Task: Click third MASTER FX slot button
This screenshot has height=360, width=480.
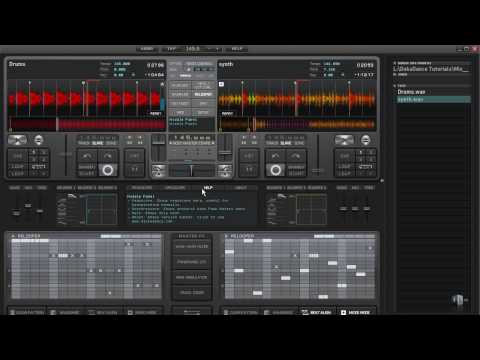Action: tap(192, 277)
